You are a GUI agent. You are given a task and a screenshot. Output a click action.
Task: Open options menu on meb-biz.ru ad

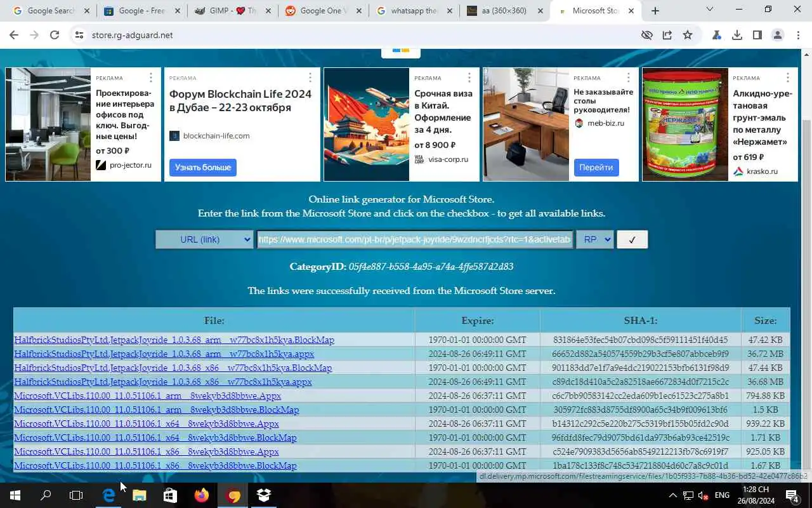pos(629,77)
